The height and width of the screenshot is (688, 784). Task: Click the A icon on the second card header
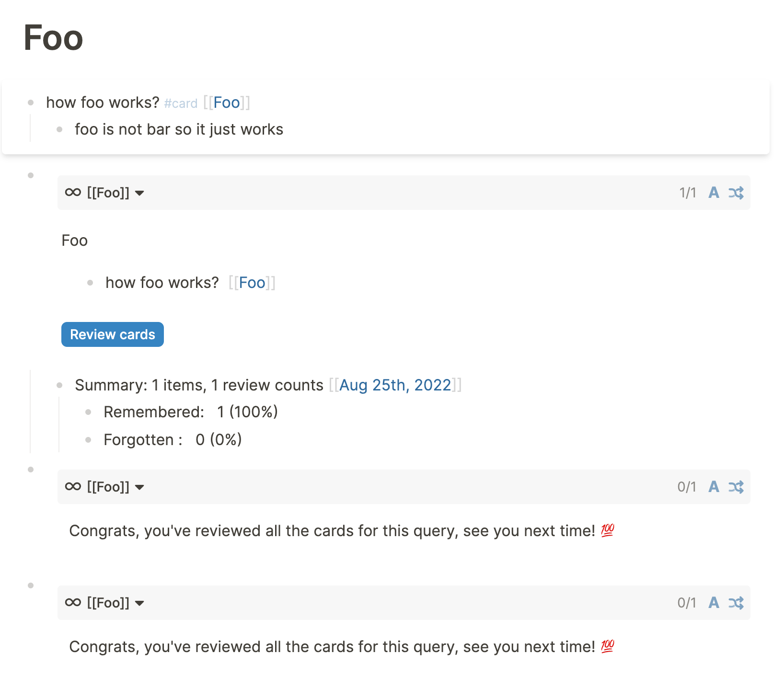714,487
